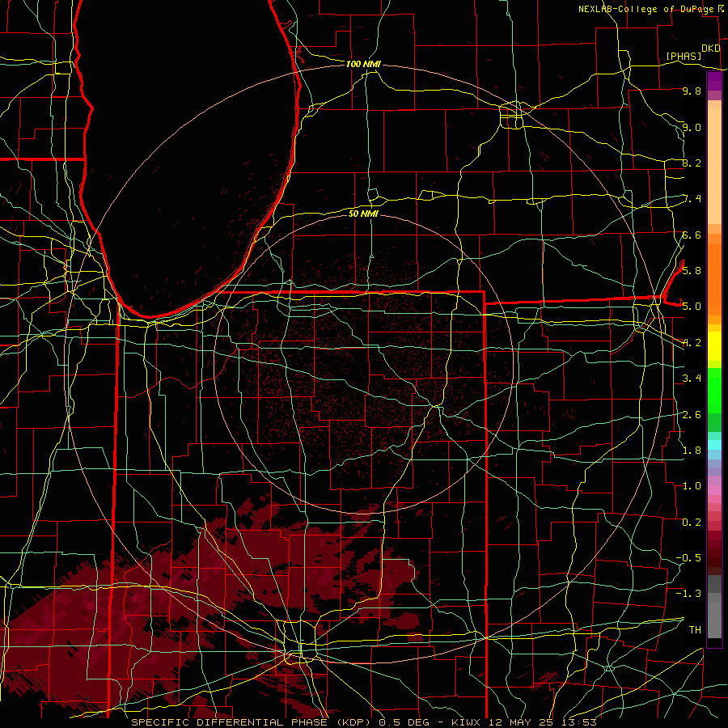Click the 50 NMI range ring label
Viewport: 728px width, 728px height.
(x=363, y=214)
